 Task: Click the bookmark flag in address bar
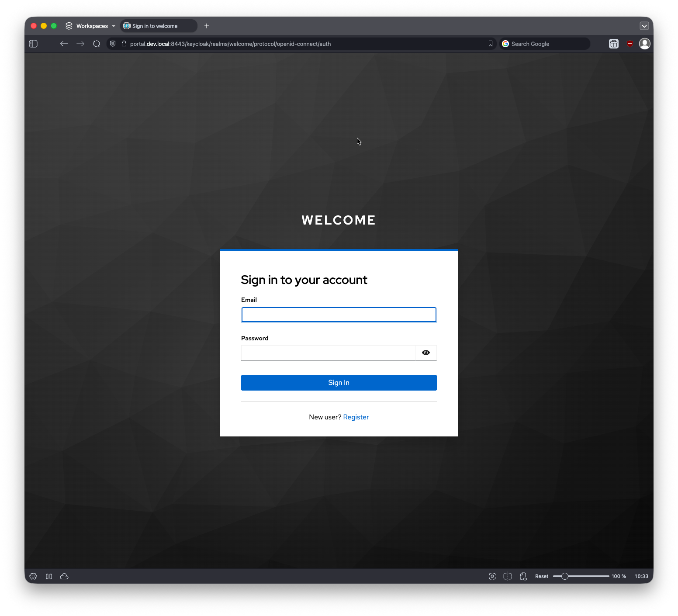click(490, 44)
